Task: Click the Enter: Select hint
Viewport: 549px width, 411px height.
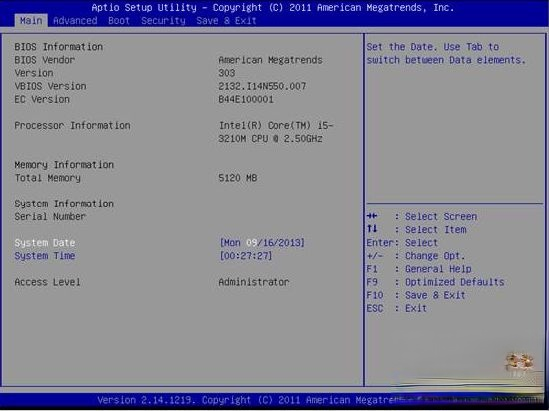Action: click(x=402, y=243)
